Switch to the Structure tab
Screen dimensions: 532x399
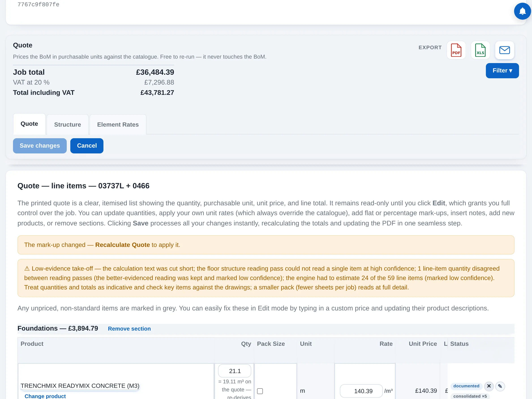[68, 124]
